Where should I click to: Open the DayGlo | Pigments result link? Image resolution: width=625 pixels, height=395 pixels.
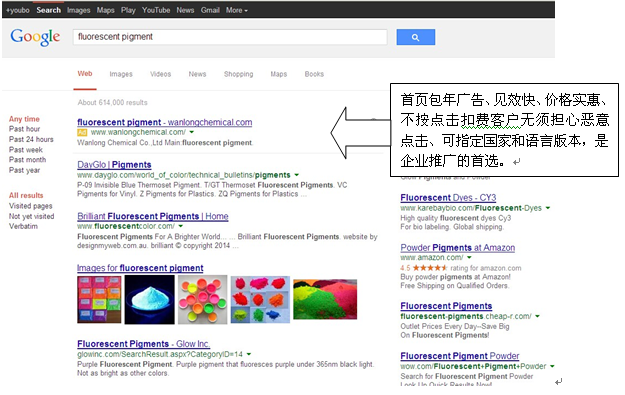pyautogui.click(x=114, y=165)
